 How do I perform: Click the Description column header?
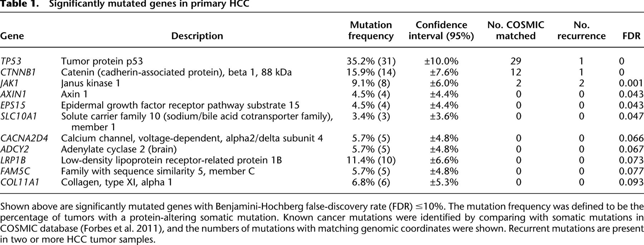pos(197,36)
